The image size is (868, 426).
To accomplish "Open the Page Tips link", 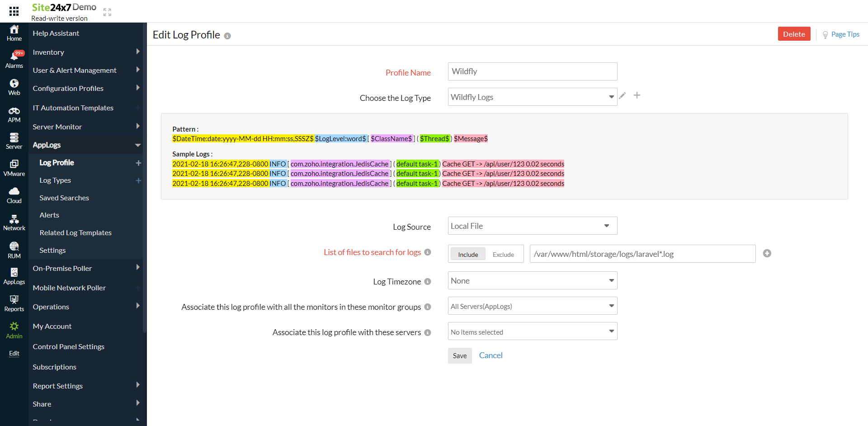I will (845, 34).
